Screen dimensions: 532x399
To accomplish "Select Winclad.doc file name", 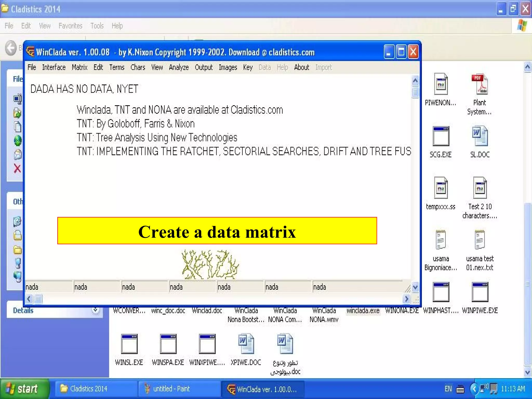I will coord(207,310).
